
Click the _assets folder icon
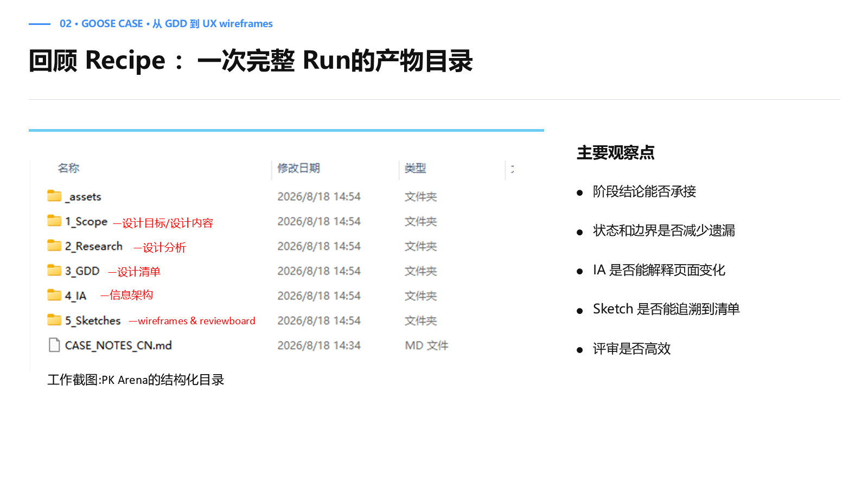[54, 196]
